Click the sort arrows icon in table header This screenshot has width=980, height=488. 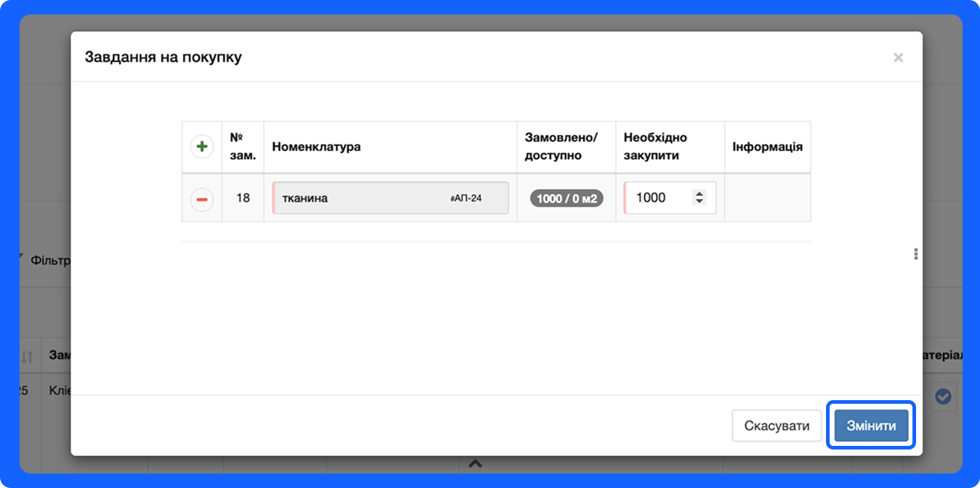click(28, 357)
